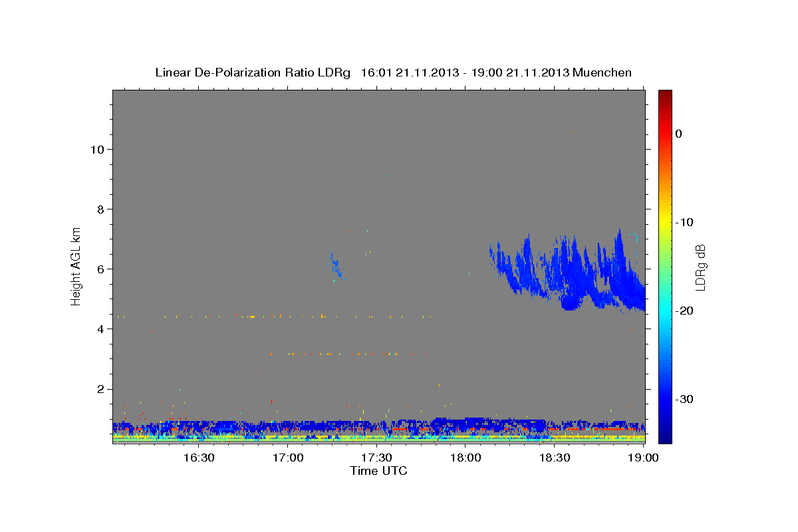
Task: Click the 'LDRg dB' colorbar label
Action: point(700,267)
